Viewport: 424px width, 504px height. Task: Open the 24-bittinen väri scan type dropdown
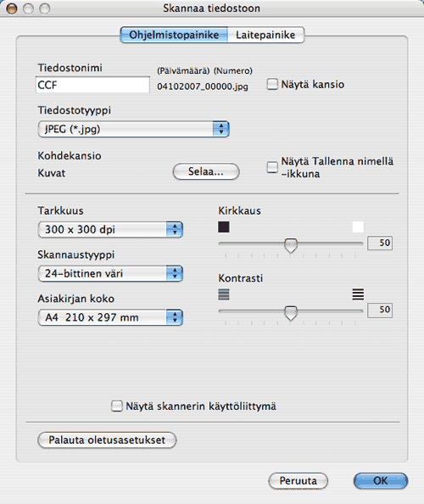(110, 273)
